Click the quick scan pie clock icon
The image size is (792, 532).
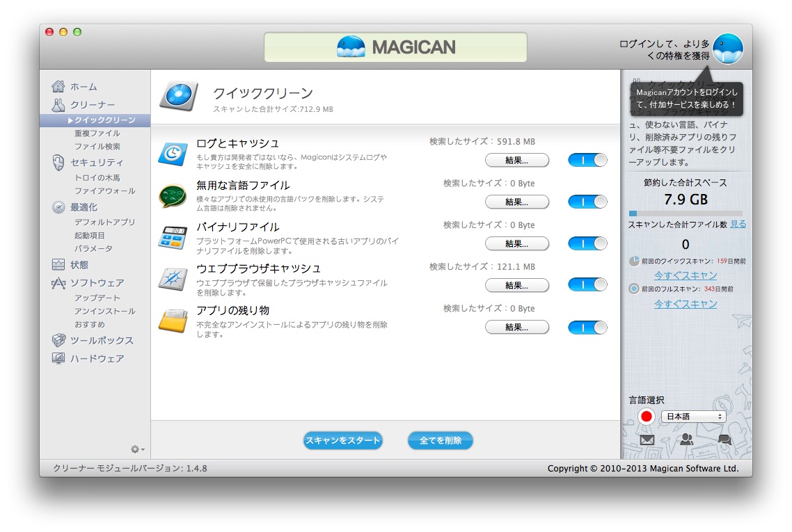pyautogui.click(x=635, y=261)
